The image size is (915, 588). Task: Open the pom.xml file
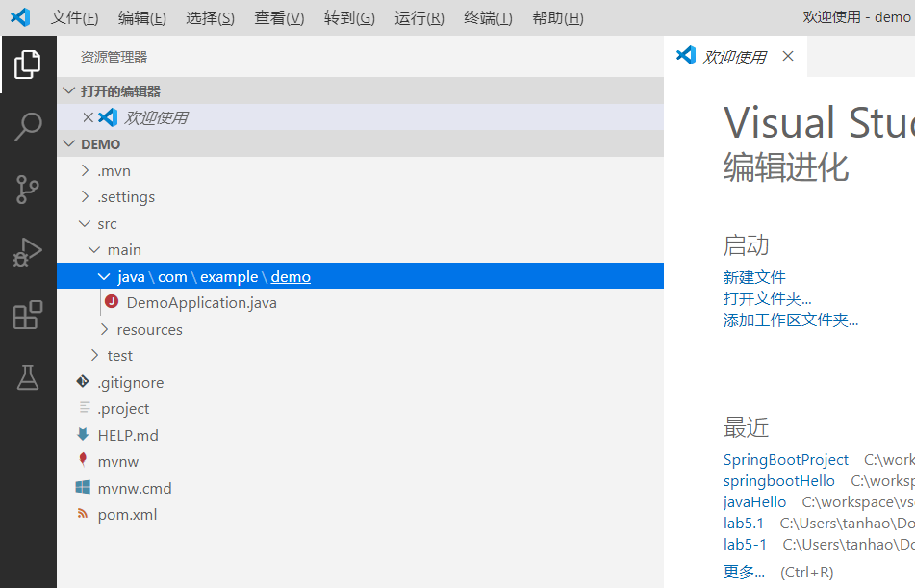pos(127,515)
